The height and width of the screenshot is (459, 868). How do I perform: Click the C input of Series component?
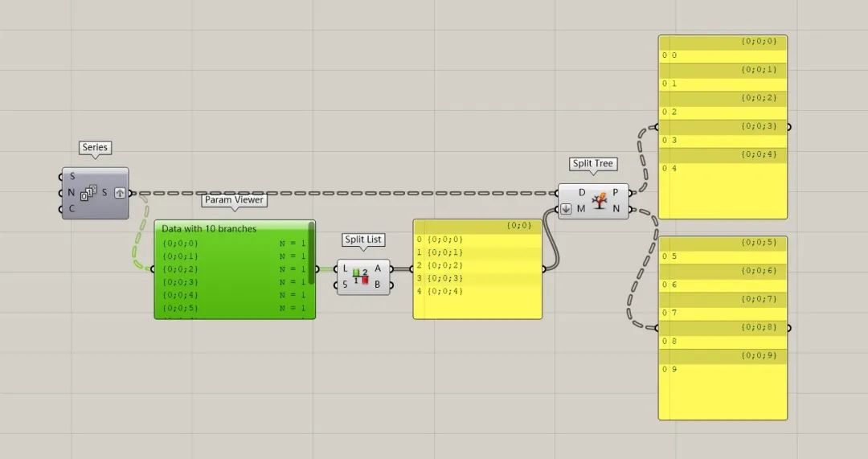[72, 209]
